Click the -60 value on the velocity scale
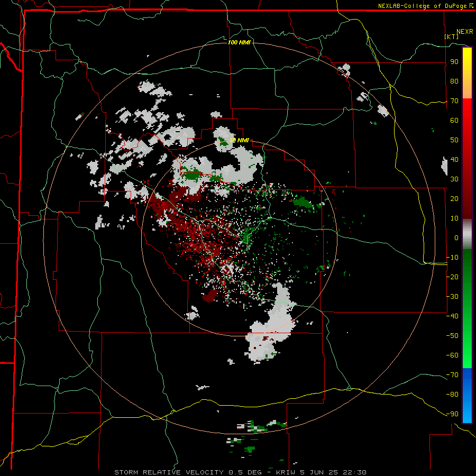 (x=452, y=355)
